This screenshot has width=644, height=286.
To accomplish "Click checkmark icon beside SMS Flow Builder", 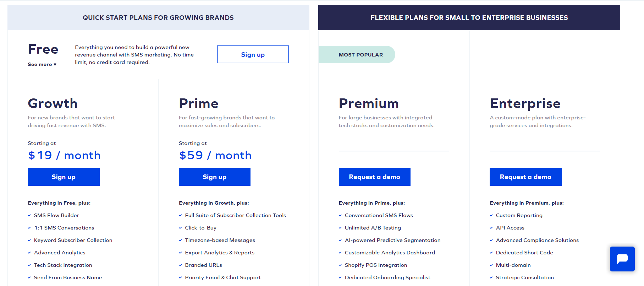I will 29,215.
